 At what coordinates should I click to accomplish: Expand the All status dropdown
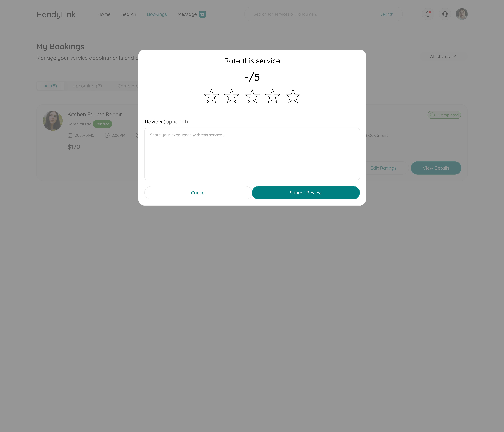[x=443, y=57]
